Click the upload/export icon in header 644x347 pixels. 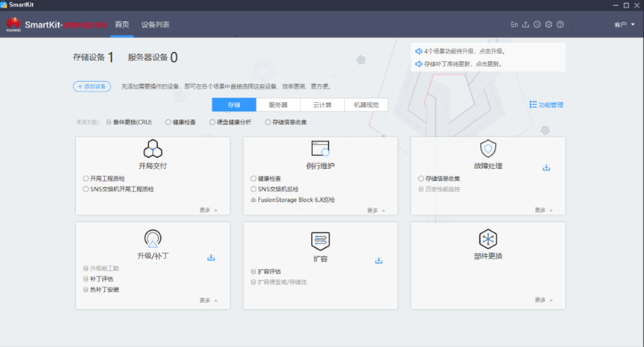(525, 25)
